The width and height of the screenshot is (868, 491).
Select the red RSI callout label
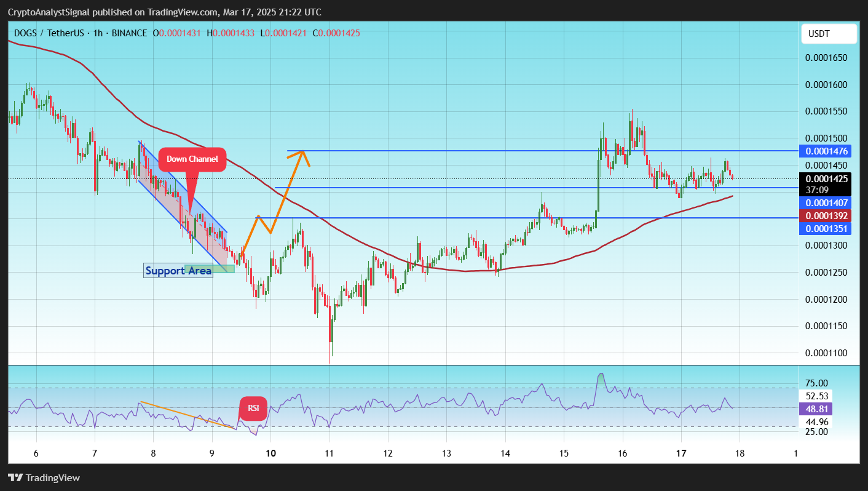click(x=253, y=409)
